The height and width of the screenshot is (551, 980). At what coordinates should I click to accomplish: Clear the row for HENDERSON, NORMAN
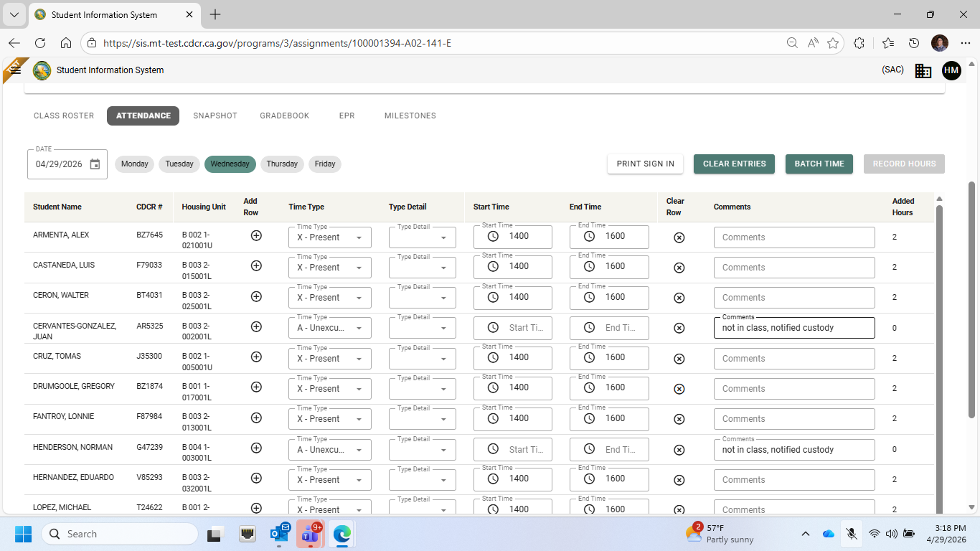coord(679,450)
